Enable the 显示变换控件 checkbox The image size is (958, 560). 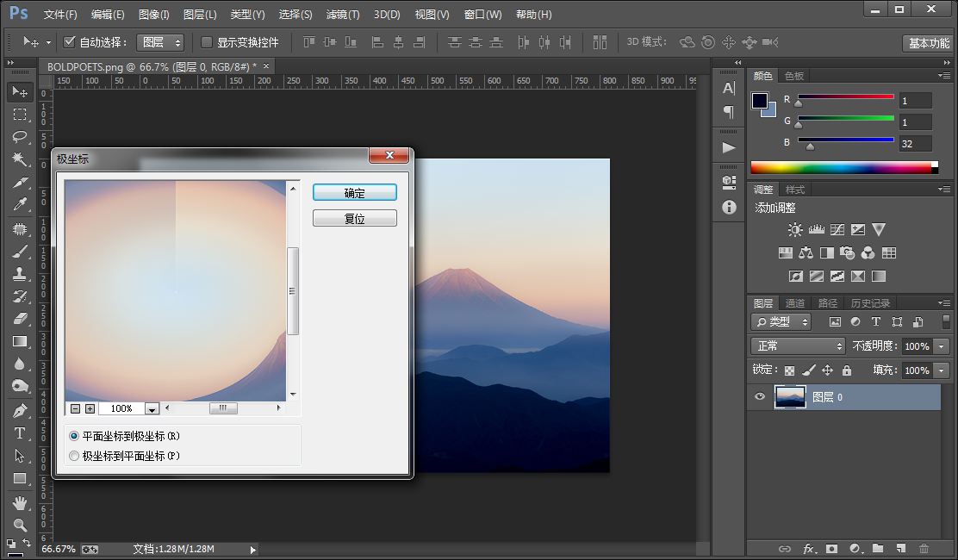pyautogui.click(x=207, y=42)
